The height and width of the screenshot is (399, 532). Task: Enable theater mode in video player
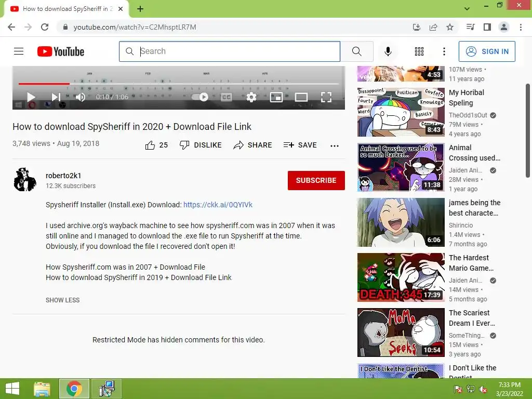[301, 97]
